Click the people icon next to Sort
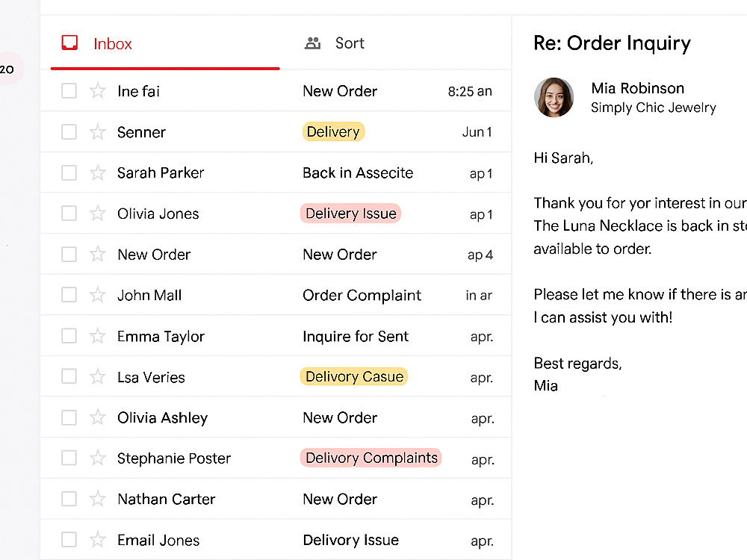The width and height of the screenshot is (747, 560). click(x=312, y=43)
